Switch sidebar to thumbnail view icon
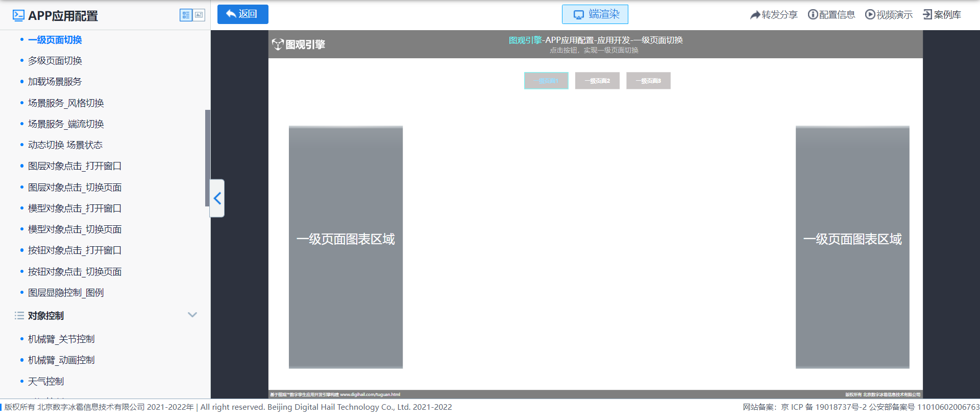The image size is (980, 420). [199, 15]
